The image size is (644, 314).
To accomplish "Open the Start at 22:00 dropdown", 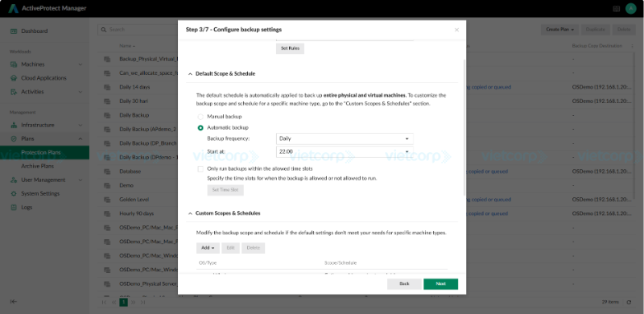I will click(345, 151).
